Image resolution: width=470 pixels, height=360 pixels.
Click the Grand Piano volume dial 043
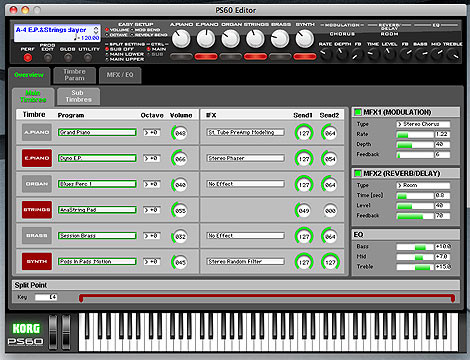click(x=180, y=133)
